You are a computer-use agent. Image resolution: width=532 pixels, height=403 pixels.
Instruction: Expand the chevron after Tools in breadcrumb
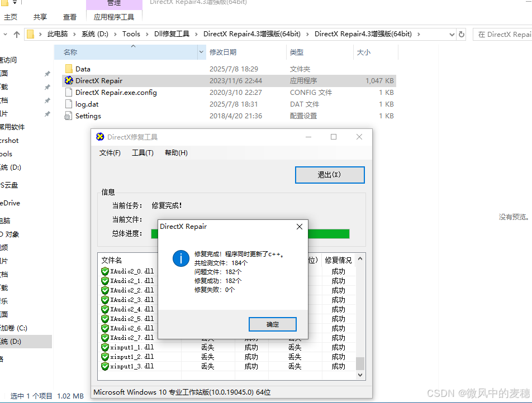[148, 34]
